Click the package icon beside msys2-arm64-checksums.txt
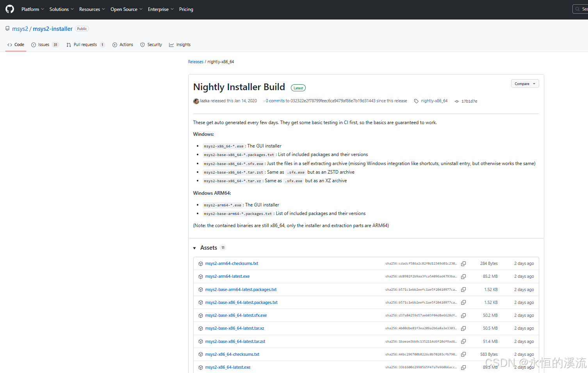 (201, 264)
